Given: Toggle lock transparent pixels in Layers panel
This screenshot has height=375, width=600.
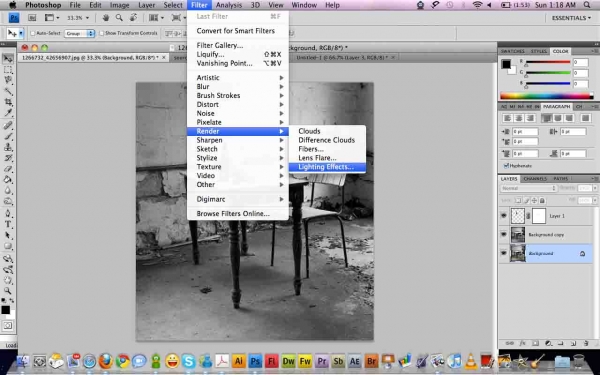Looking at the screenshot, I should click(518, 201).
